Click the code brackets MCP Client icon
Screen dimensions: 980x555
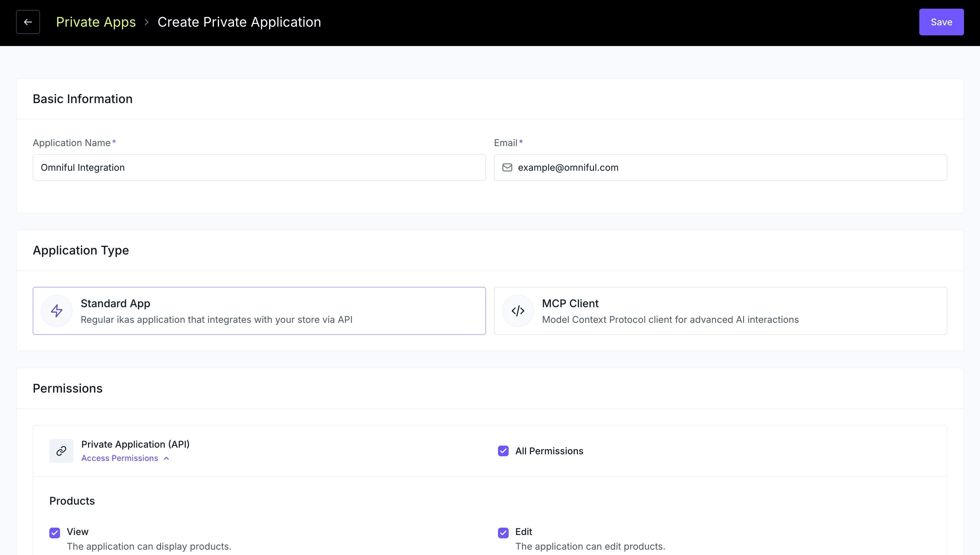pyautogui.click(x=518, y=311)
